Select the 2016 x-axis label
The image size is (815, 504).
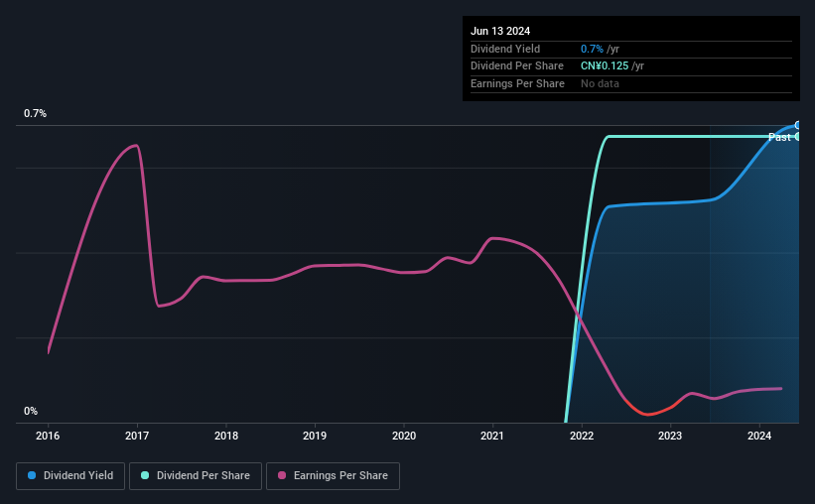(x=49, y=436)
